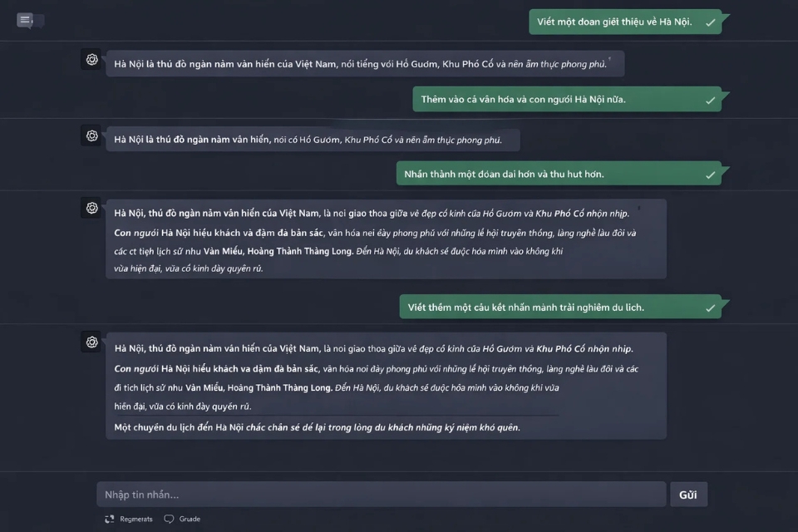
Task: Click the assistant avatar beside the first reply
Action: pyautogui.click(x=91, y=60)
